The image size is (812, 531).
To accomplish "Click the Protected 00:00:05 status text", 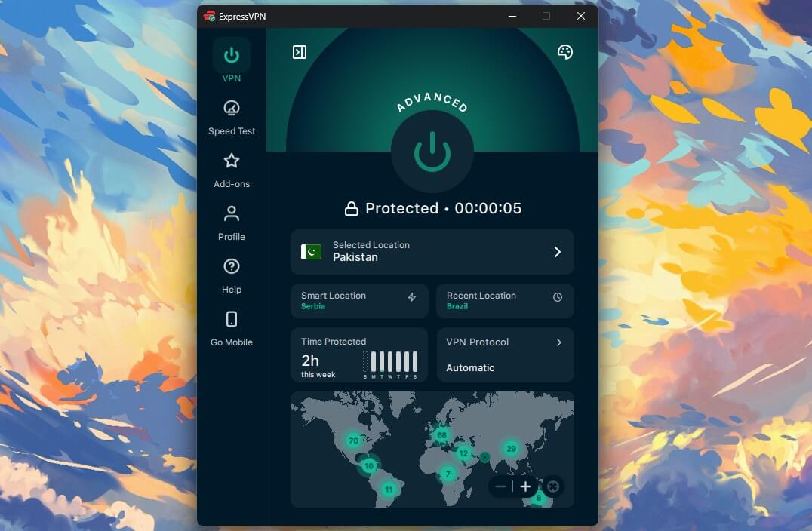I will (x=443, y=209).
